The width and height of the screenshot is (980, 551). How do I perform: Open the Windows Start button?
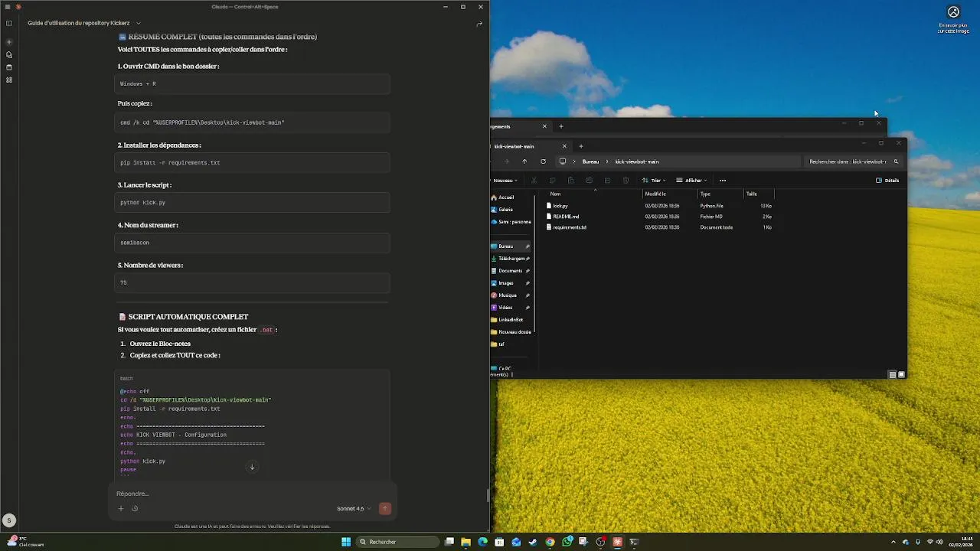pos(346,542)
